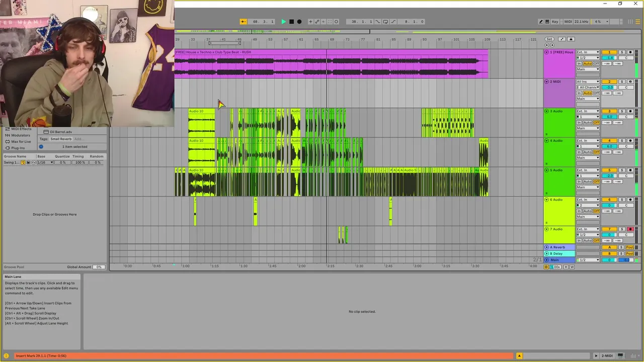Click the Set locator button
Image resolution: width=644 pixels, height=362 pixels.
coord(549,39)
